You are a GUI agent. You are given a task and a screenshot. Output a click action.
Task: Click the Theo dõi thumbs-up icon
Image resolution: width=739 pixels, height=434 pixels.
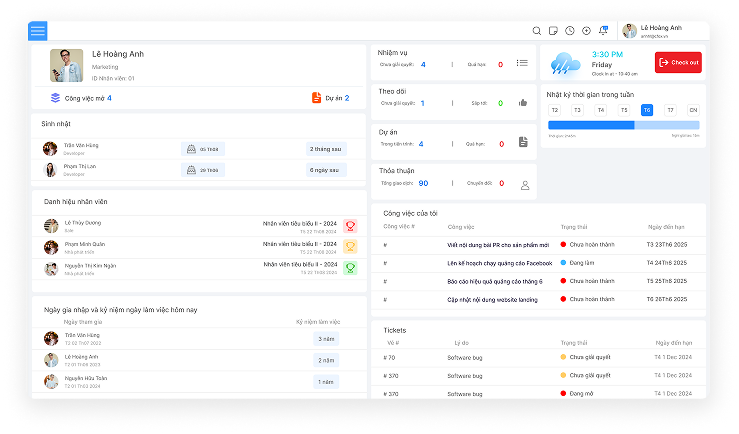523,103
